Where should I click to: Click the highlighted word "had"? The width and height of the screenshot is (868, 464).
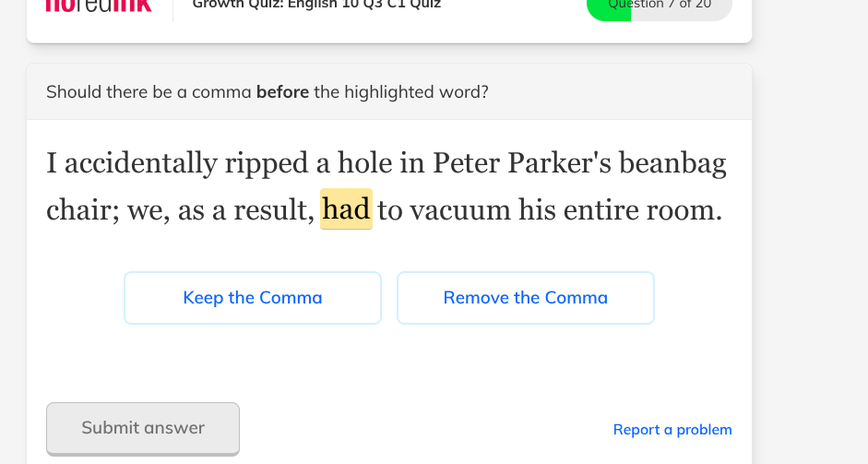(x=346, y=210)
